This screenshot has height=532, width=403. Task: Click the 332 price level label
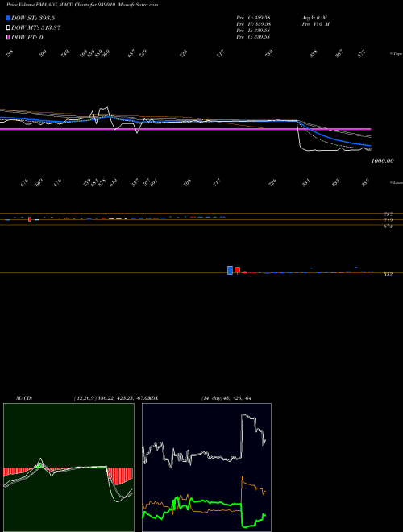(x=388, y=275)
